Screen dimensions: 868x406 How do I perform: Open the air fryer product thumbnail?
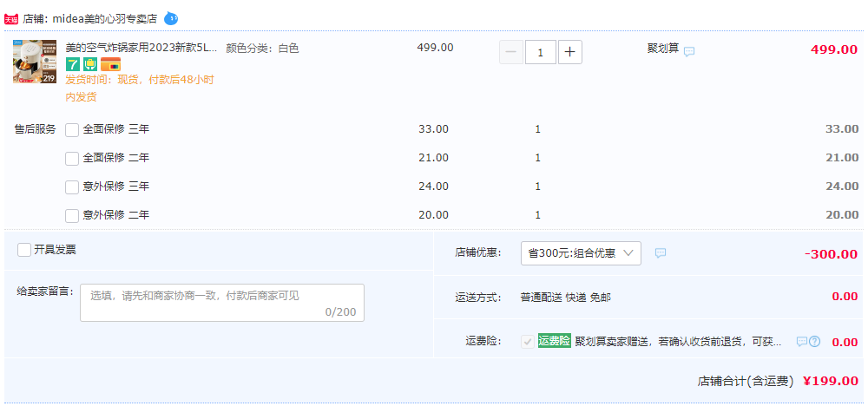(35, 62)
